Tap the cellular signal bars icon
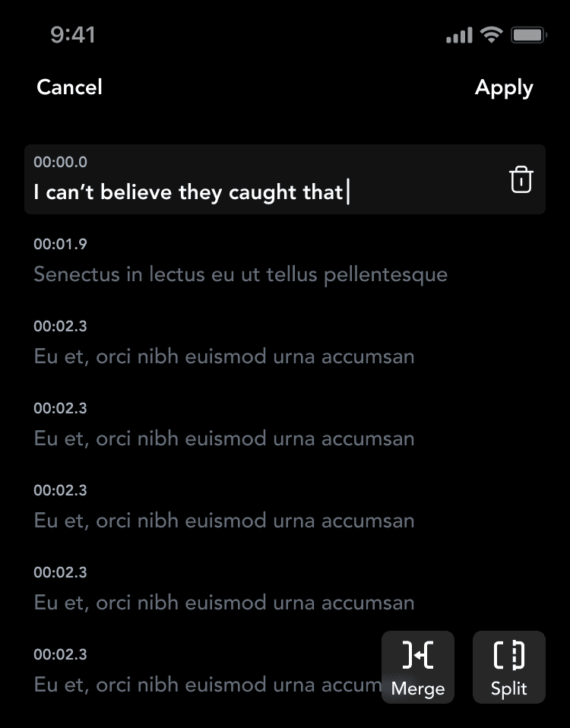Viewport: 570px width, 728px height. [x=459, y=36]
